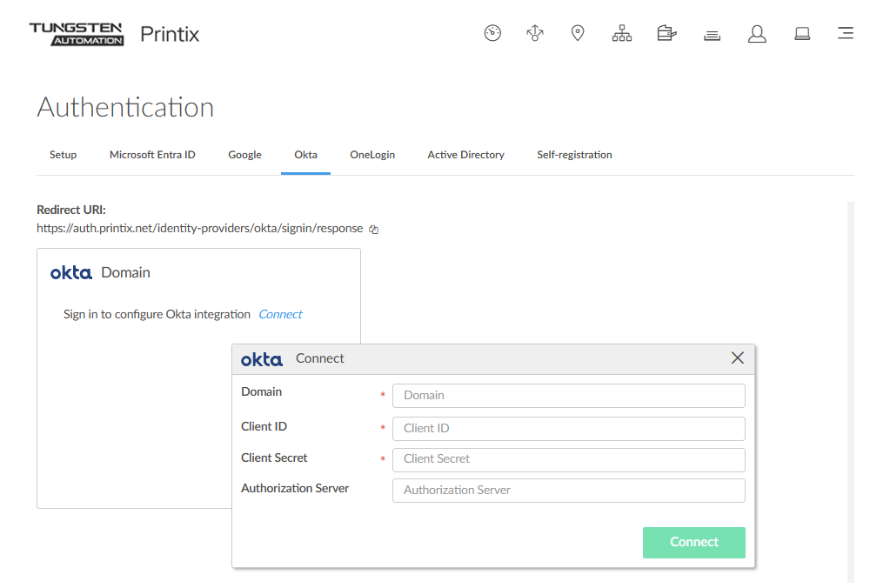Open the Active Directory tab
890x588 pixels.
point(465,155)
